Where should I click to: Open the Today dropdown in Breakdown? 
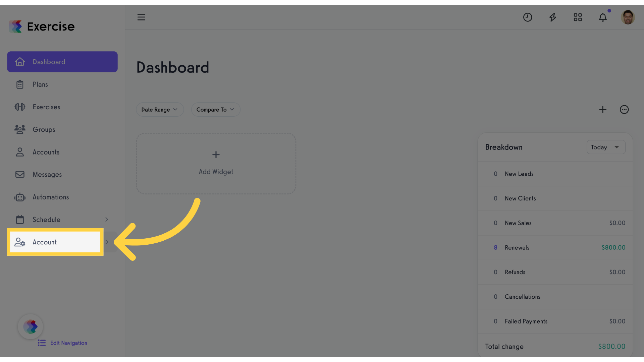click(x=606, y=147)
